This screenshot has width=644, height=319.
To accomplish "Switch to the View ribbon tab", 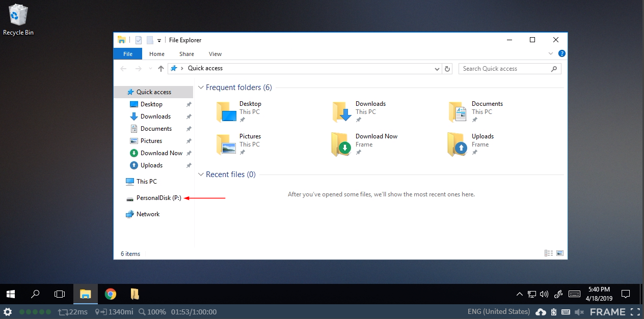I will point(215,53).
